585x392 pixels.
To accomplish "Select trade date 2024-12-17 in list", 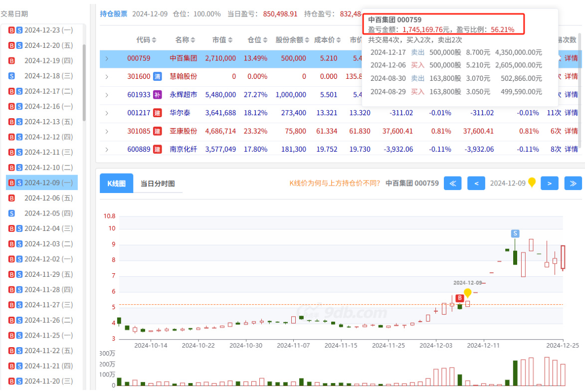I will click(x=42, y=91).
